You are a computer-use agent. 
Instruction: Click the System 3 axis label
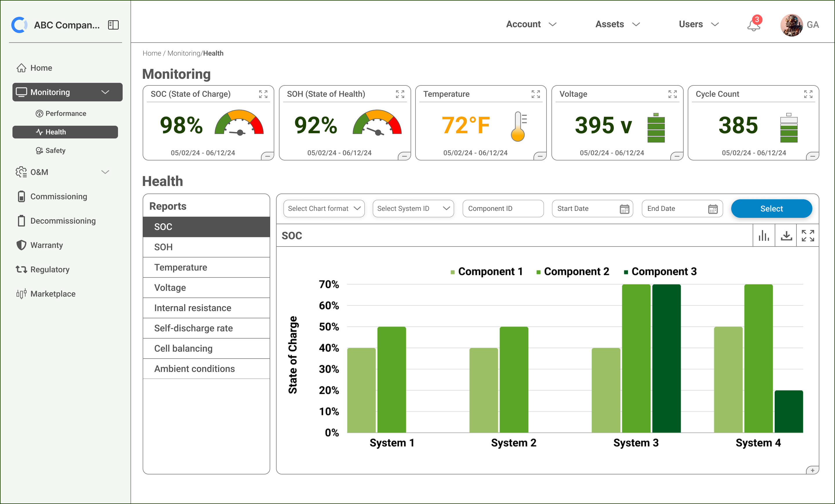click(x=636, y=443)
